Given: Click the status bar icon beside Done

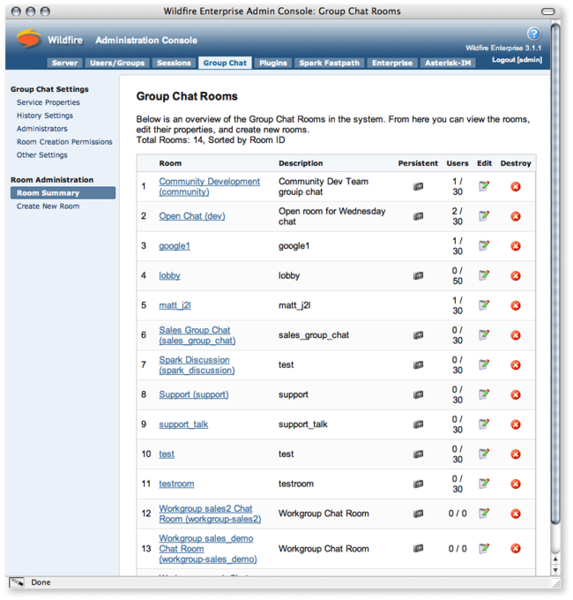Looking at the screenshot, I should (x=16, y=582).
